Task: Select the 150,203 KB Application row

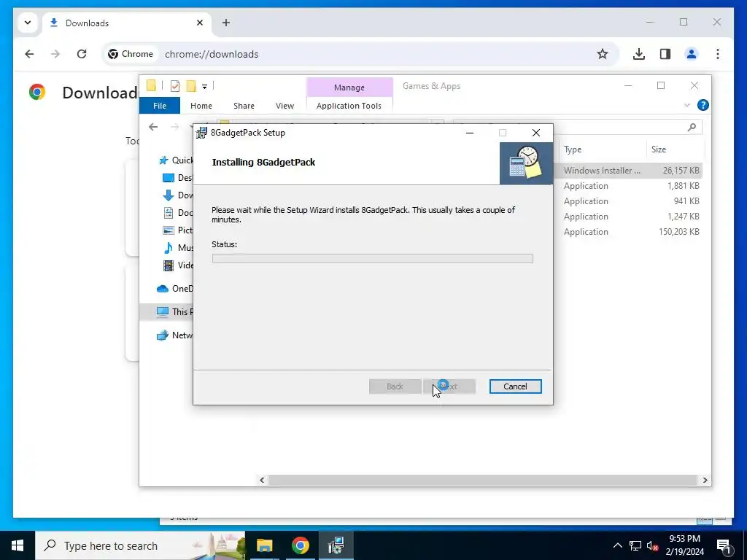Action: tap(628, 231)
